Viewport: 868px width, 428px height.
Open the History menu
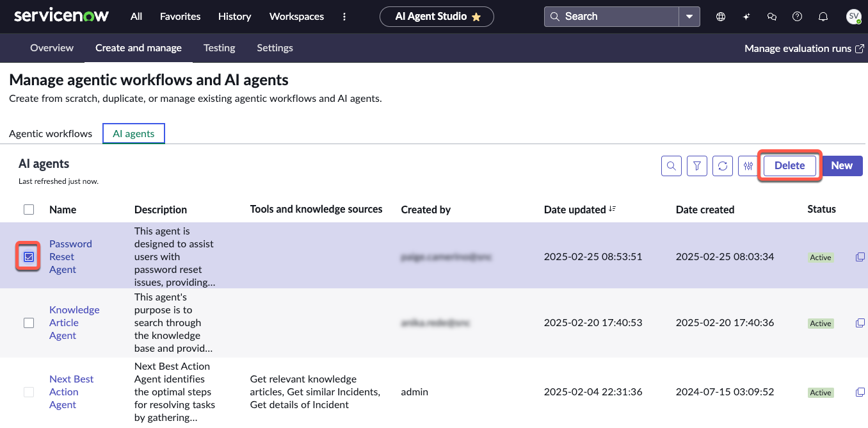tap(234, 17)
